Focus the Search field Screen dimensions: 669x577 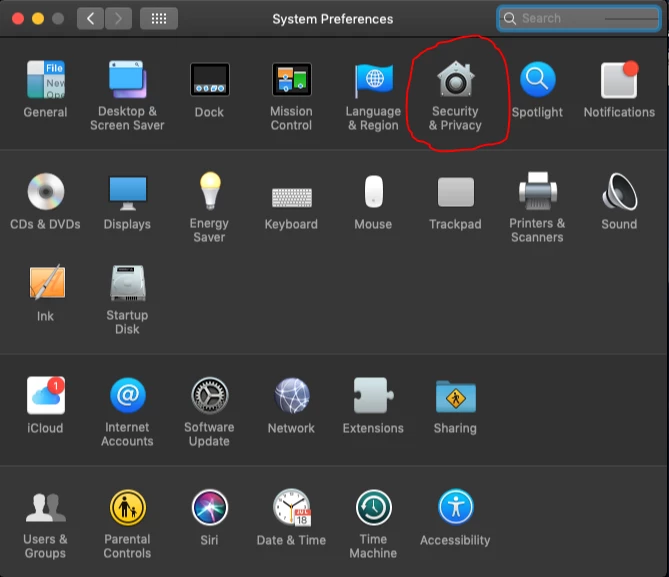pyautogui.click(x=579, y=18)
